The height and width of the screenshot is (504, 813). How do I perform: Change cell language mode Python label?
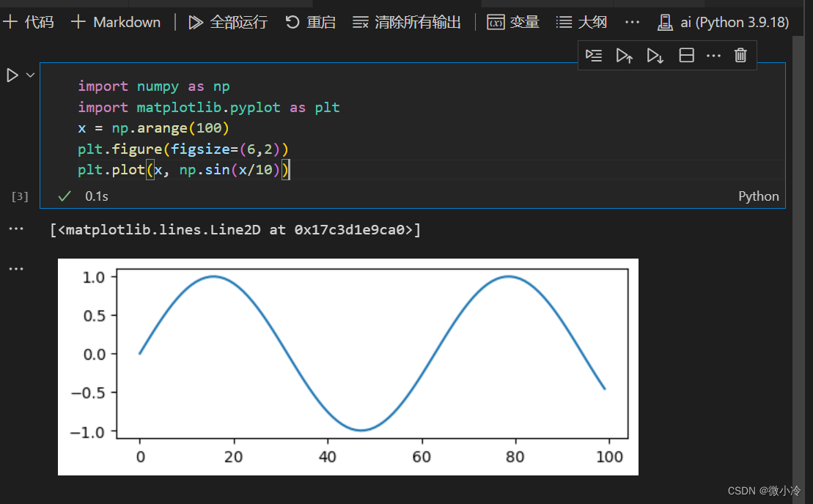[x=759, y=196]
